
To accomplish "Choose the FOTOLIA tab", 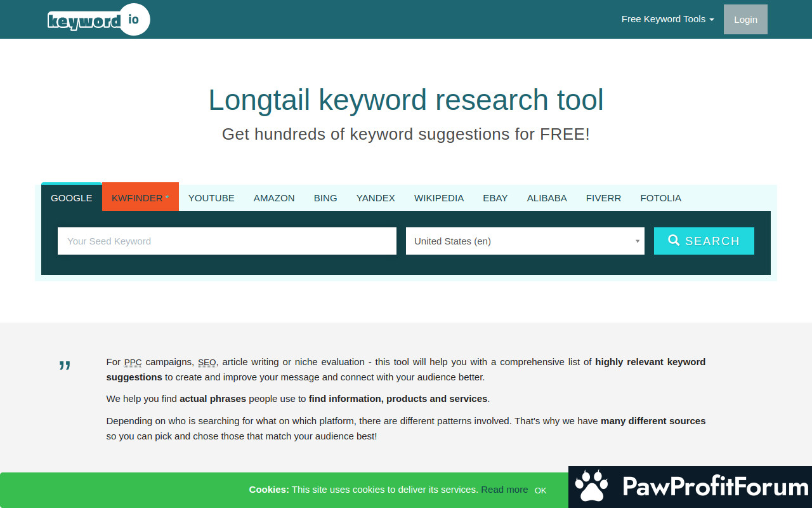I will point(660,197).
